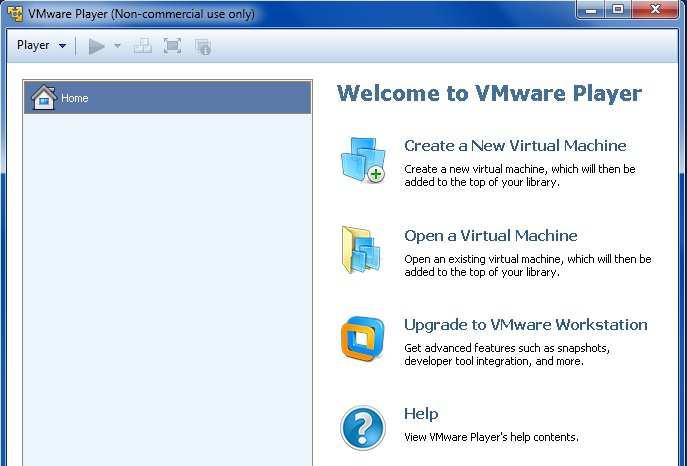Click Open a Virtual Machine link
The image size is (687, 466).
[x=491, y=236]
